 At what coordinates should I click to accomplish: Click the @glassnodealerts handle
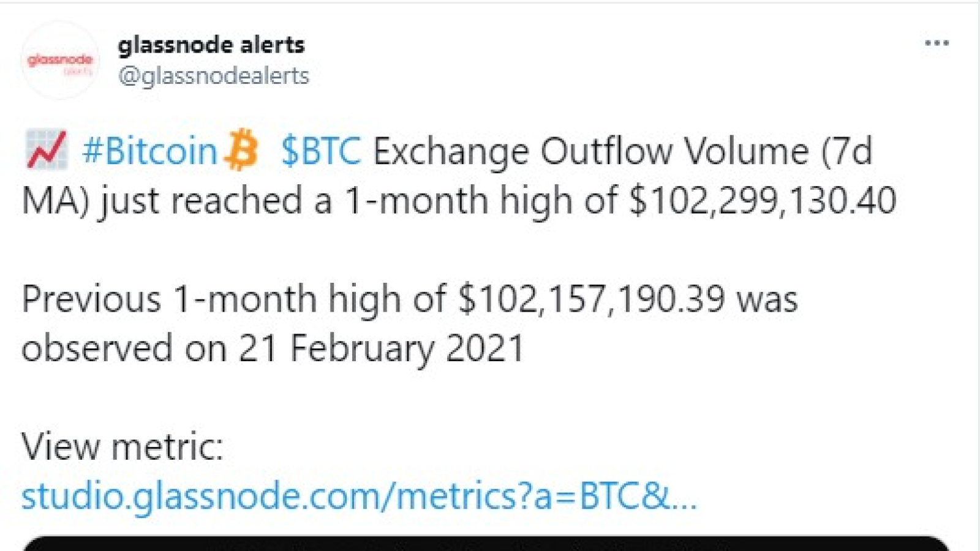(214, 76)
